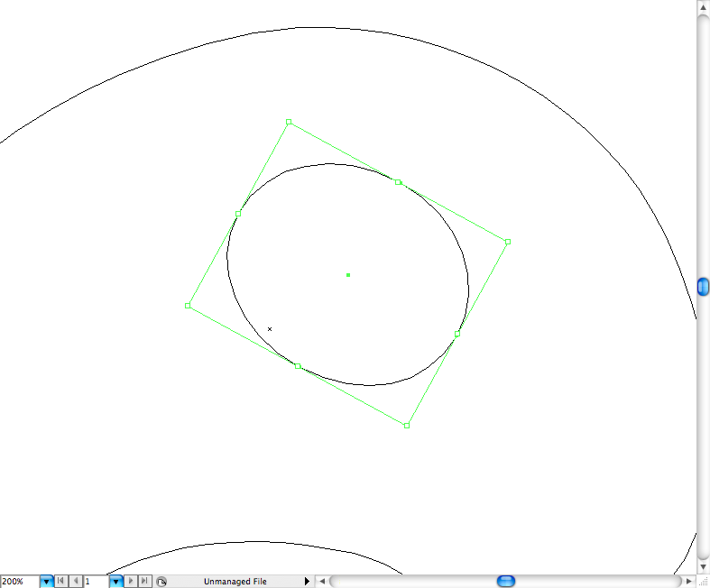
Task: Click the vertical scrollbar up arrow
Action: (704, 7)
